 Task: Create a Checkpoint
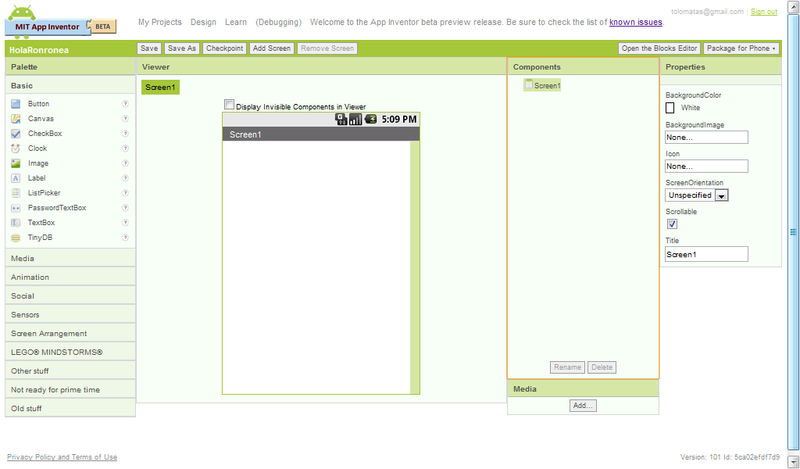pyautogui.click(x=224, y=48)
